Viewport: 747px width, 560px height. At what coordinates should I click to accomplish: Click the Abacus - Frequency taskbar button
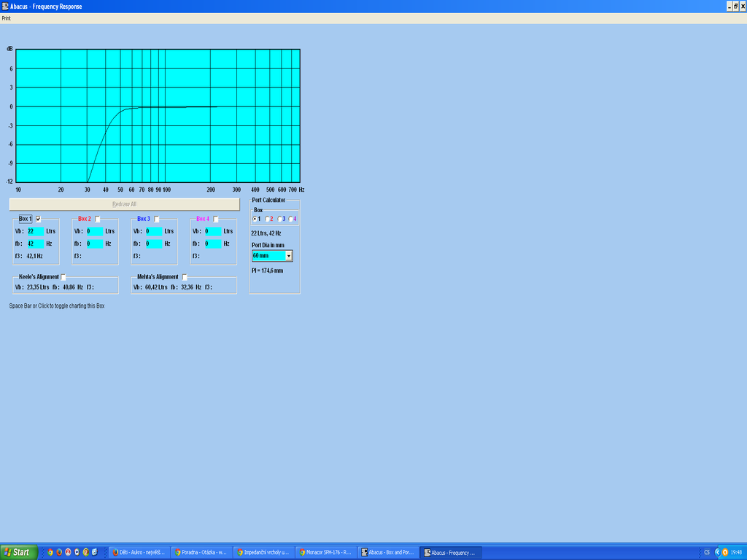(451, 553)
